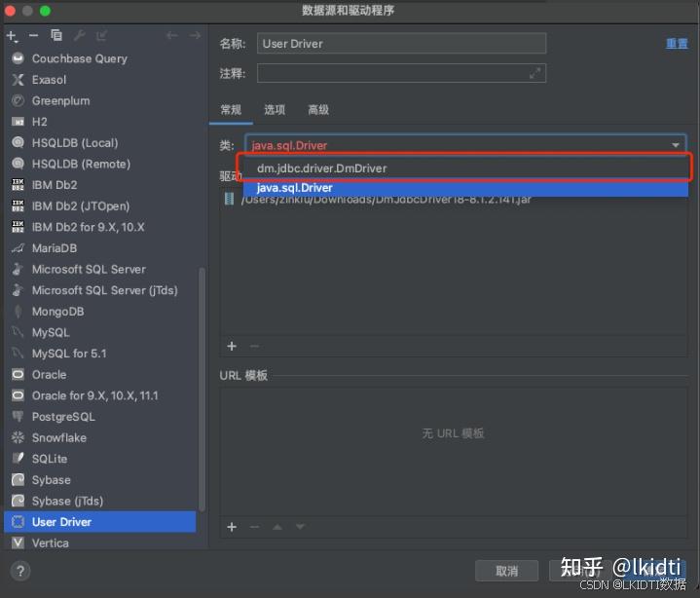Choose dm.jdbc.driver.DmDriver from class list
This screenshot has height=598, width=700.
465,168
